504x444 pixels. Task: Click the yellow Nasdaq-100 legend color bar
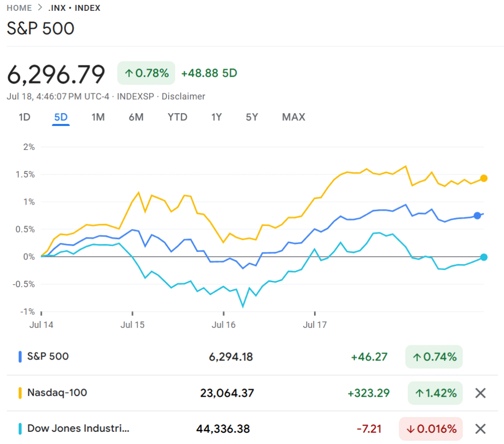pyautogui.click(x=20, y=393)
